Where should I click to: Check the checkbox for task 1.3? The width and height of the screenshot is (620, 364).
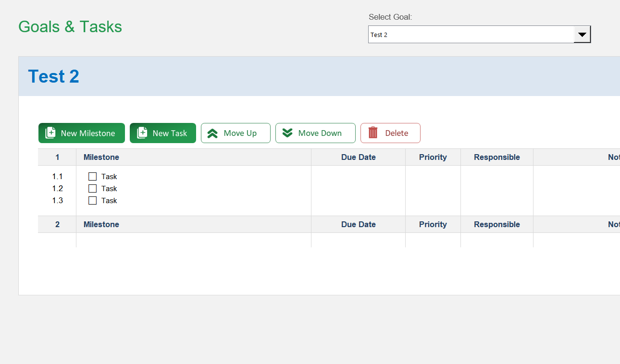92,200
